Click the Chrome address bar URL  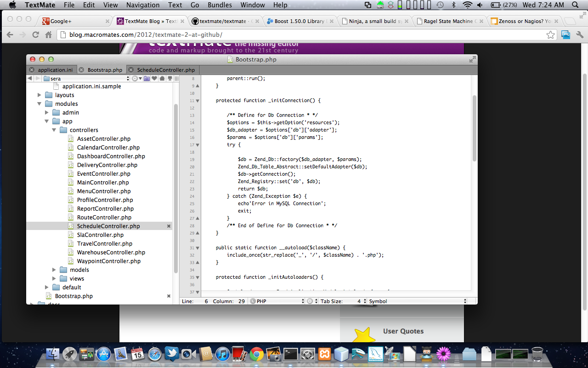(146, 35)
